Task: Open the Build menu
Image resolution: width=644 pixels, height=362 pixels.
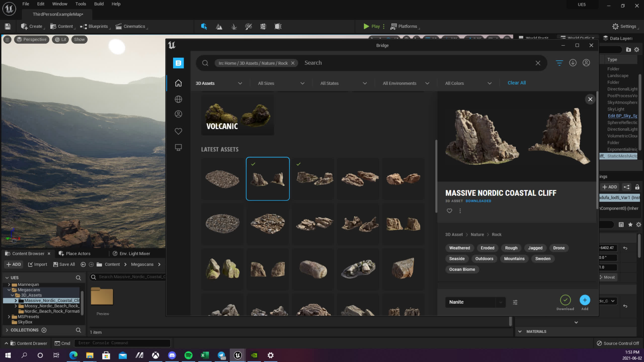Action: click(99, 4)
